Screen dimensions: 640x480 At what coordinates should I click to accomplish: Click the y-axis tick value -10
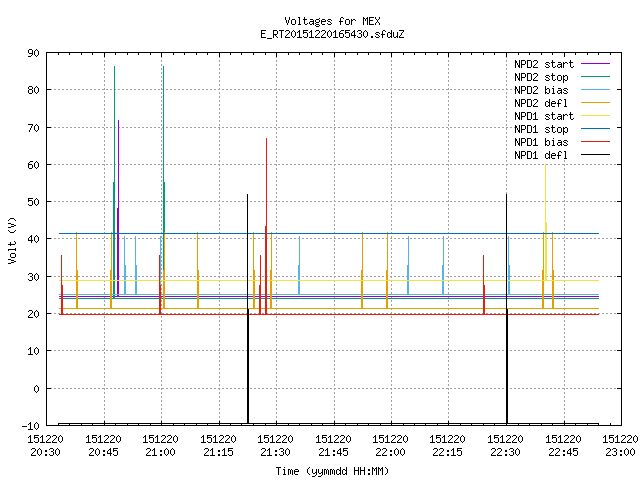click(31, 426)
